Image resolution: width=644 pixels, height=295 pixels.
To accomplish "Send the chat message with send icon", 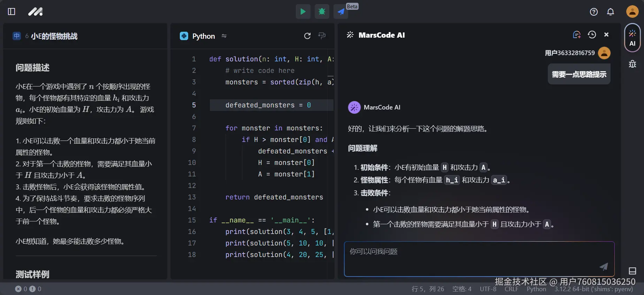I will coord(604,267).
